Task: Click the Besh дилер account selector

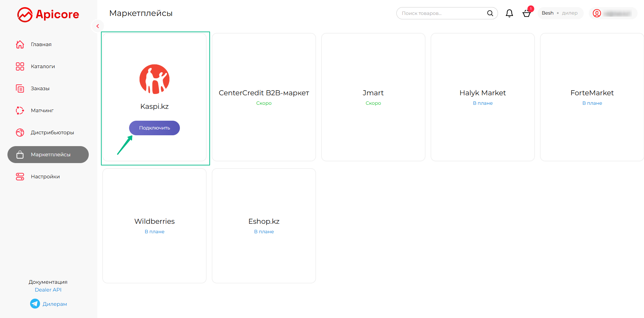Action: tap(559, 13)
